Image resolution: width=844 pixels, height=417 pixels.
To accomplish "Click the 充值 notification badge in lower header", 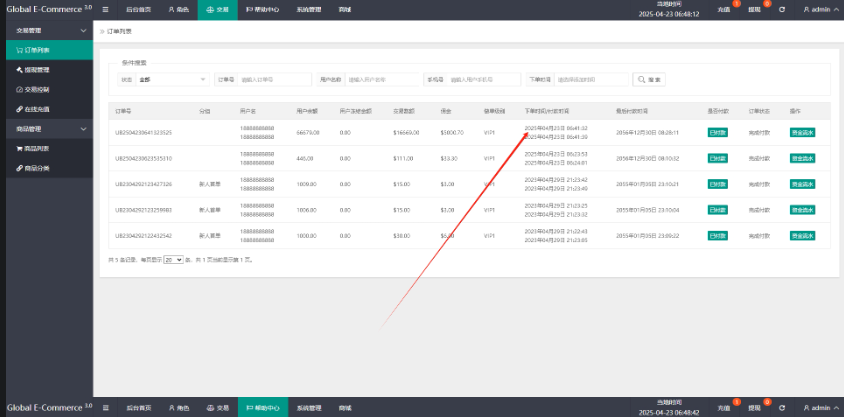I will click(x=736, y=402).
